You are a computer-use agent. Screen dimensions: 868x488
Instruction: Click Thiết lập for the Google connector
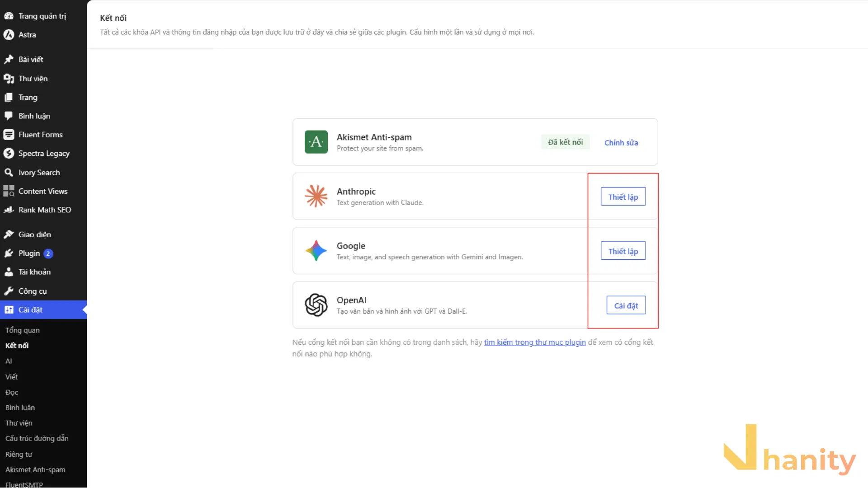[623, 251]
